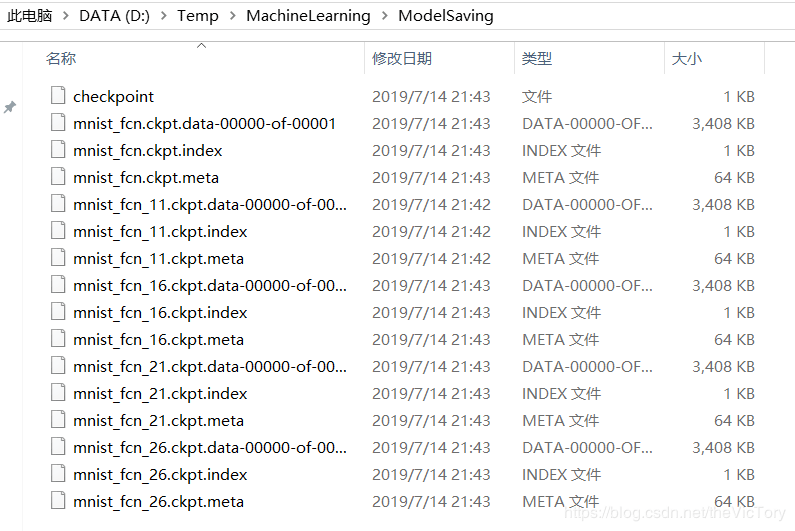Click the mnist_fcn_16.ckpt.data file icon

pos(58,285)
